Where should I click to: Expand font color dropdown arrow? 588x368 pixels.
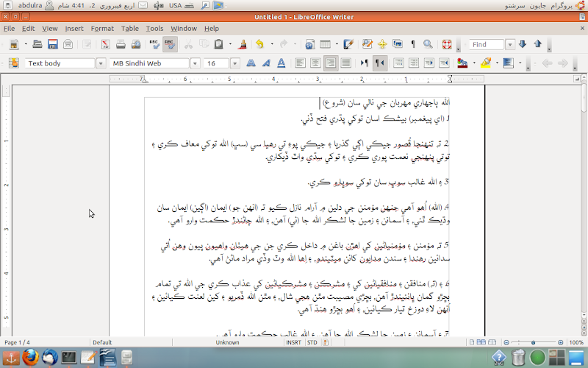point(474,63)
